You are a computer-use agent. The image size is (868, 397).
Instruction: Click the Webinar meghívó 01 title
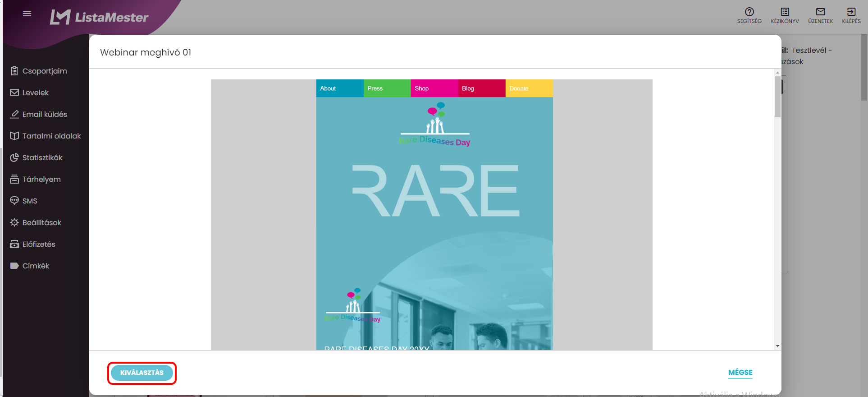pyautogui.click(x=146, y=52)
